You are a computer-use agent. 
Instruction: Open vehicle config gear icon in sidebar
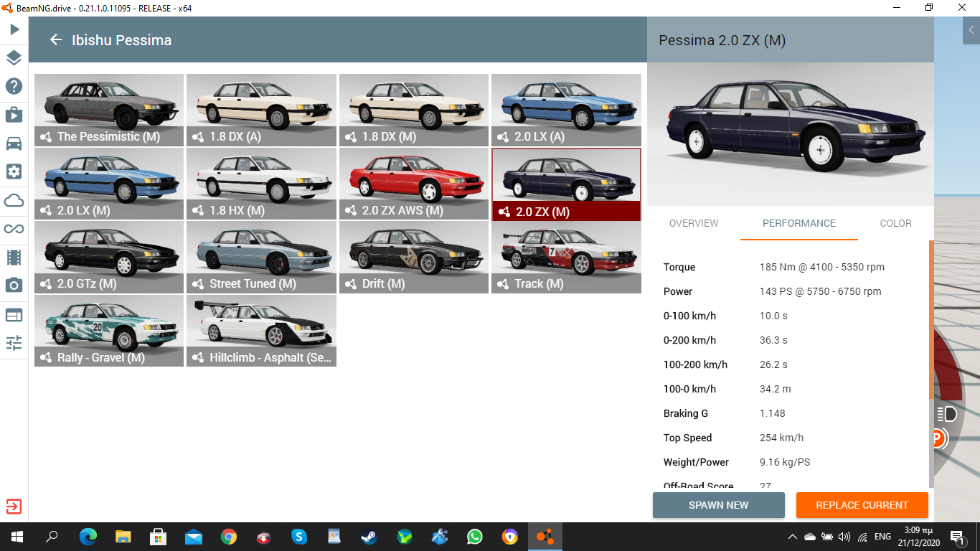pyautogui.click(x=14, y=171)
